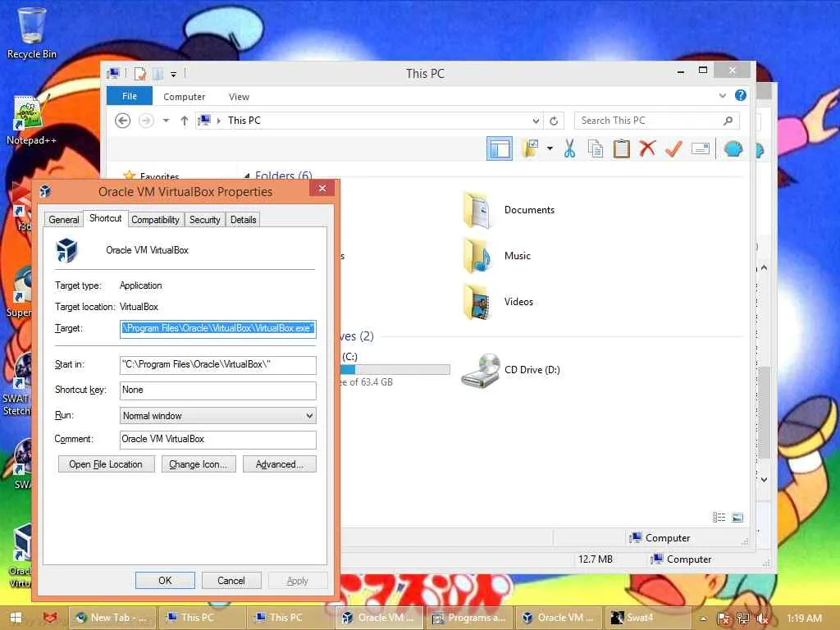The height and width of the screenshot is (630, 840).
Task: Expand the ribbon with the chevron
Action: click(x=723, y=95)
